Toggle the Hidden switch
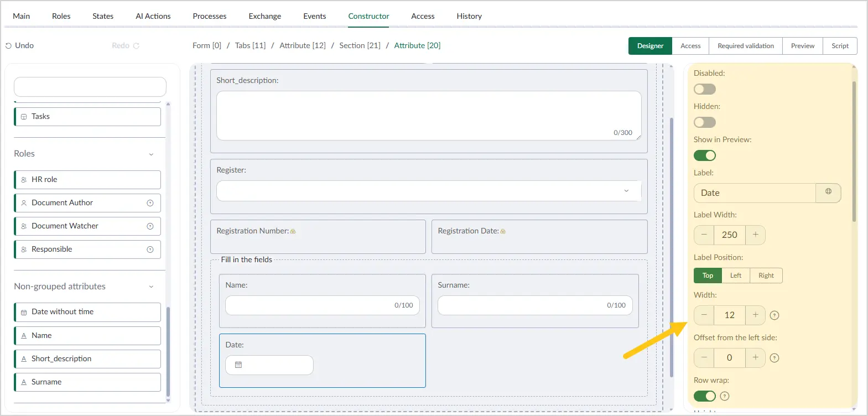The image size is (868, 416). [705, 122]
